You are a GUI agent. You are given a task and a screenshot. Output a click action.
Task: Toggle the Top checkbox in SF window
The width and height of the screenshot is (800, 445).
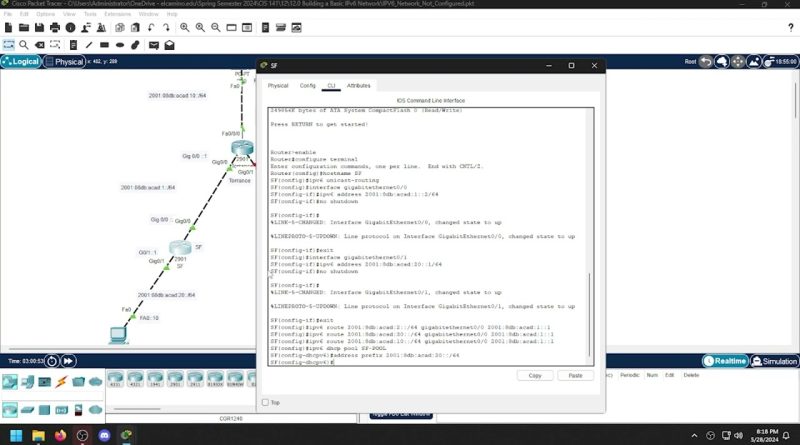click(x=265, y=402)
